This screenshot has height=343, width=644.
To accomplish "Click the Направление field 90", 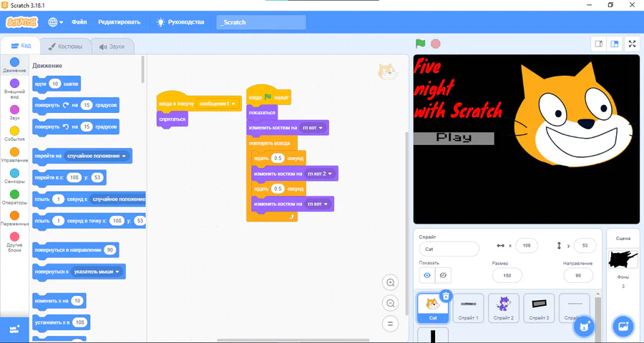I will (x=578, y=275).
